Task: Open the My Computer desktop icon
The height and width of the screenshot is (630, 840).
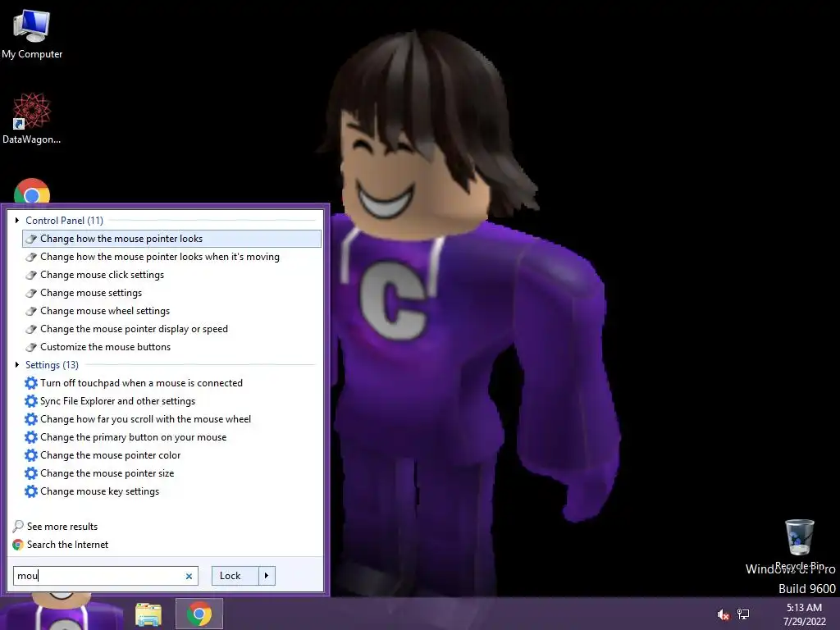Action: pos(32,34)
